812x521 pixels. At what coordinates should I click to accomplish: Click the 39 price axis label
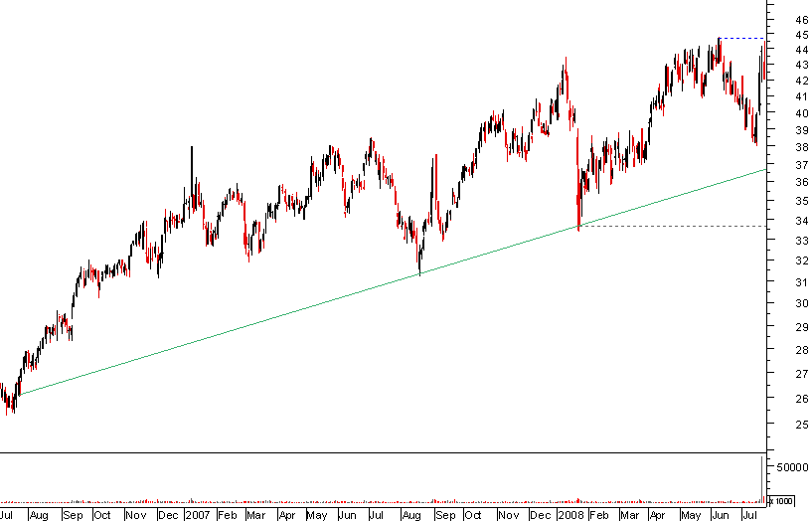coord(802,129)
